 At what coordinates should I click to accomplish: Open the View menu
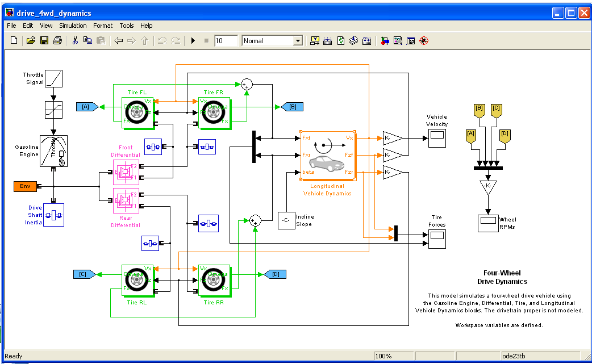coord(46,26)
